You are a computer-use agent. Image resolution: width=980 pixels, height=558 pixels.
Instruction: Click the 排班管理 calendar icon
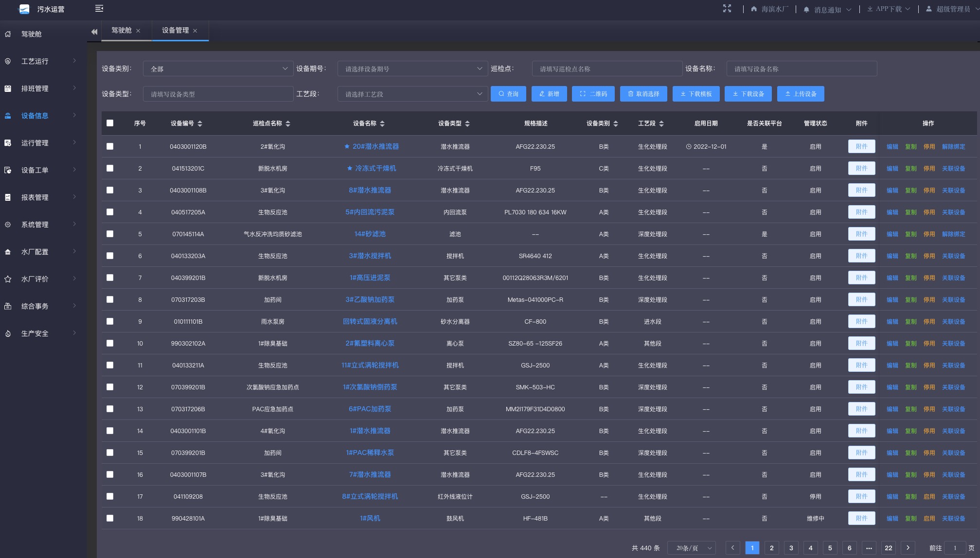tap(8, 88)
